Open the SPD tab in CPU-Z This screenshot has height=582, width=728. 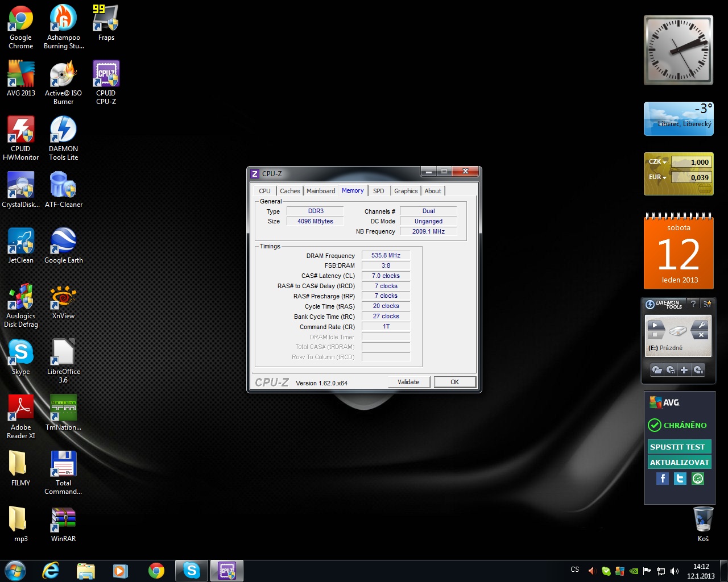(x=379, y=191)
